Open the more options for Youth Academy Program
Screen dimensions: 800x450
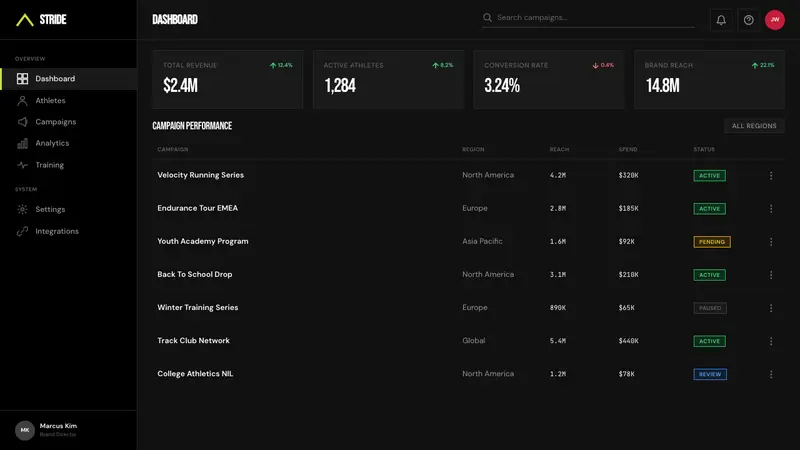coord(771,242)
